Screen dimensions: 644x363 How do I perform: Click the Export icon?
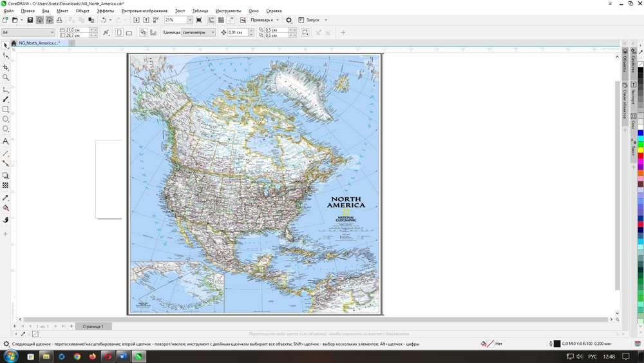click(146, 20)
